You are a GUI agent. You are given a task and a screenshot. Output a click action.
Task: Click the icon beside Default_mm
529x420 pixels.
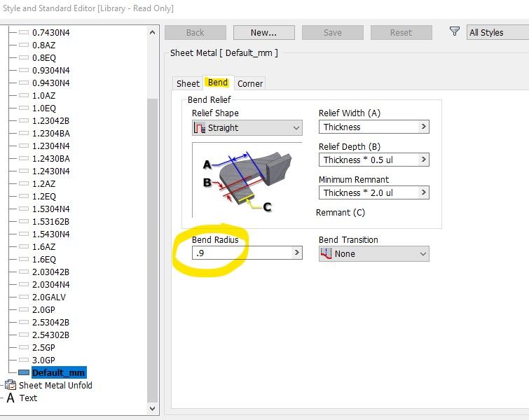click(x=24, y=372)
